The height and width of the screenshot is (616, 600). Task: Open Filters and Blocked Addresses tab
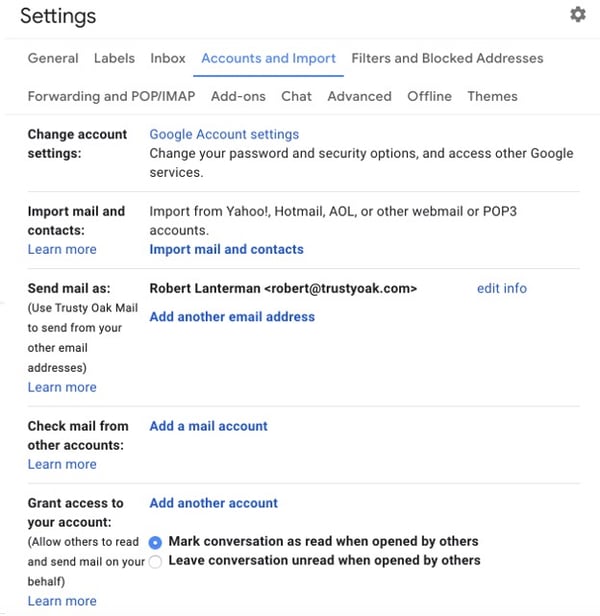(447, 58)
